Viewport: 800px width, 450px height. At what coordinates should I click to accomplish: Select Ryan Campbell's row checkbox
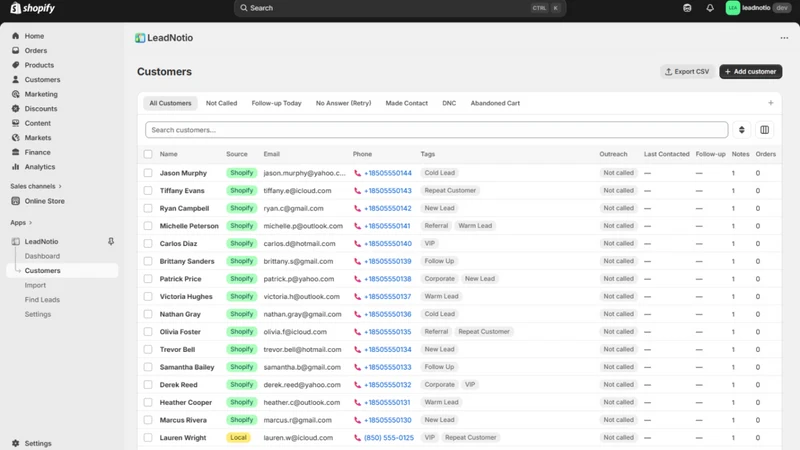click(148, 208)
